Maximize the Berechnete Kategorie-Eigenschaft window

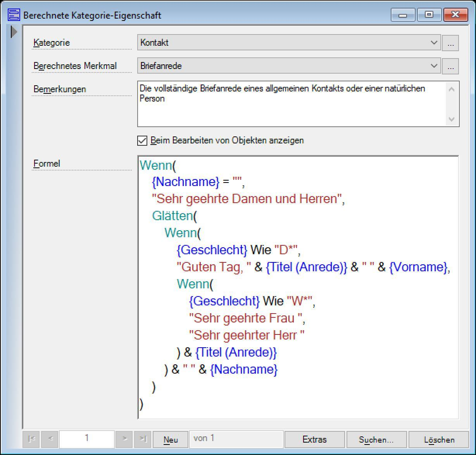[429, 15]
